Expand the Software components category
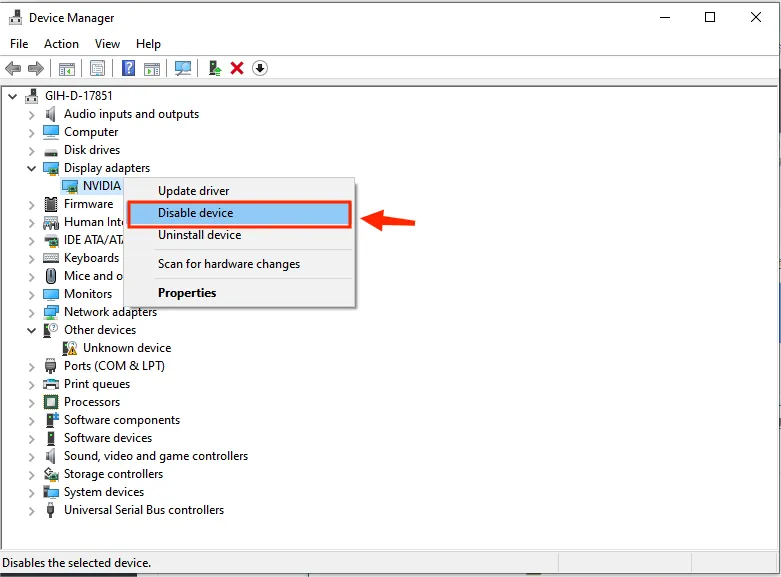Viewport: 781px width, 577px height. pos(31,421)
